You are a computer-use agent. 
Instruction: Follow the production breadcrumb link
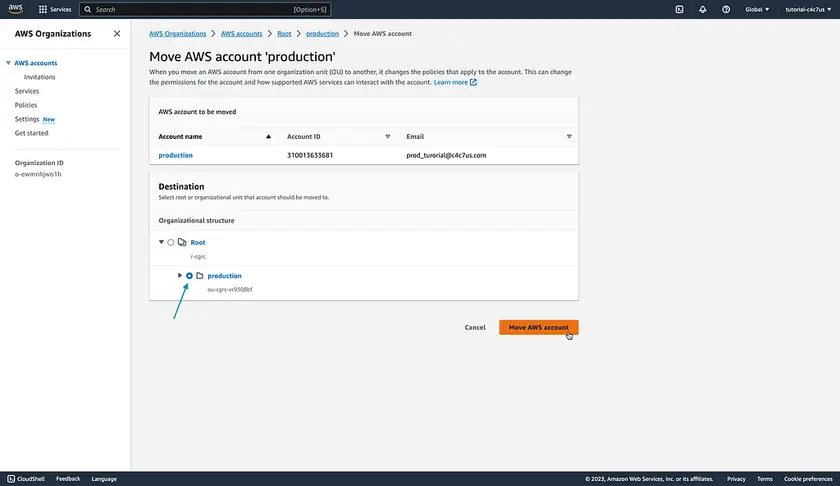click(x=322, y=33)
